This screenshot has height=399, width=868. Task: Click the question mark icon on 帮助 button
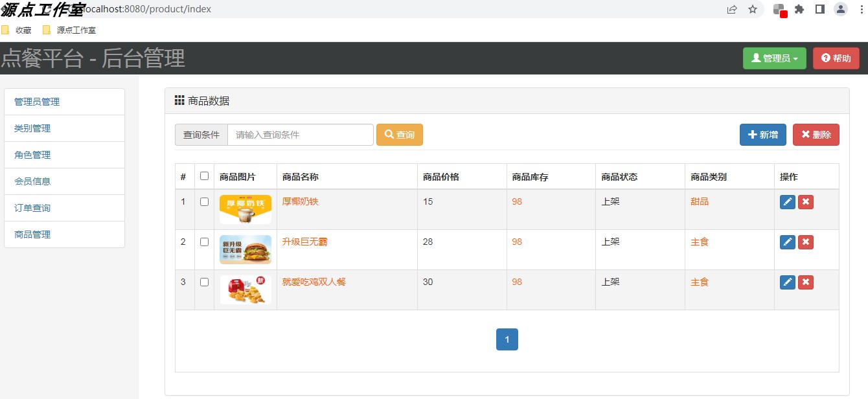[x=827, y=58]
